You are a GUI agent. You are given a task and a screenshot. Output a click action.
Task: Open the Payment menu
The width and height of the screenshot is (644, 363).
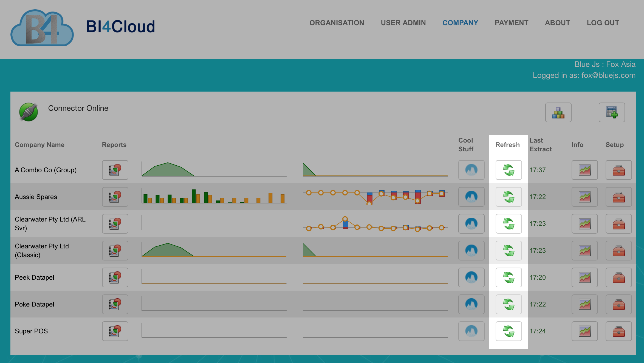(512, 23)
